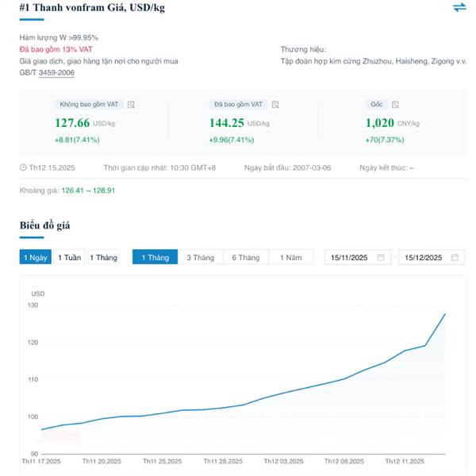476x476 pixels.
Task: Show the 6 Tháng price range
Action: tap(245, 257)
